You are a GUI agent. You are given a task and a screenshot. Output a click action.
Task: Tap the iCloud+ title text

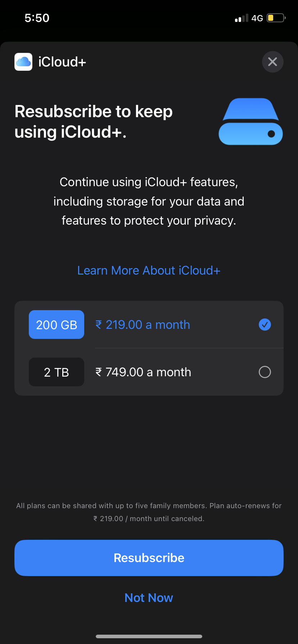tap(62, 62)
